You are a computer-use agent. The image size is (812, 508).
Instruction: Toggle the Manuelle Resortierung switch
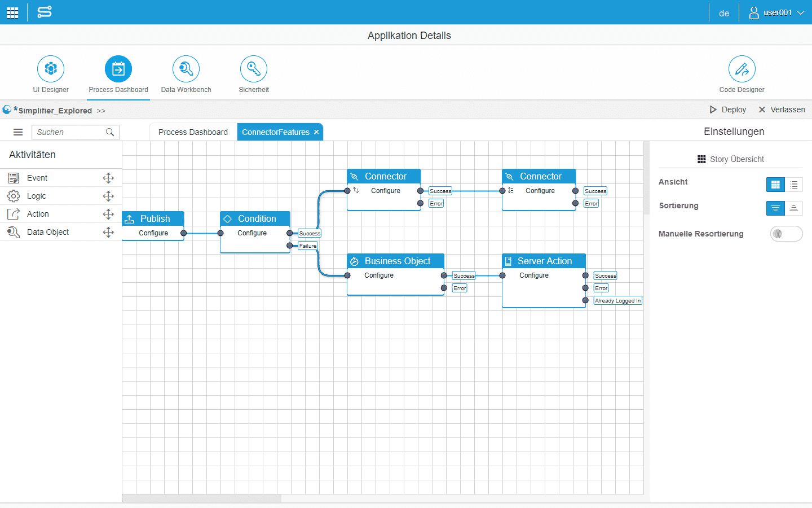tap(786, 234)
